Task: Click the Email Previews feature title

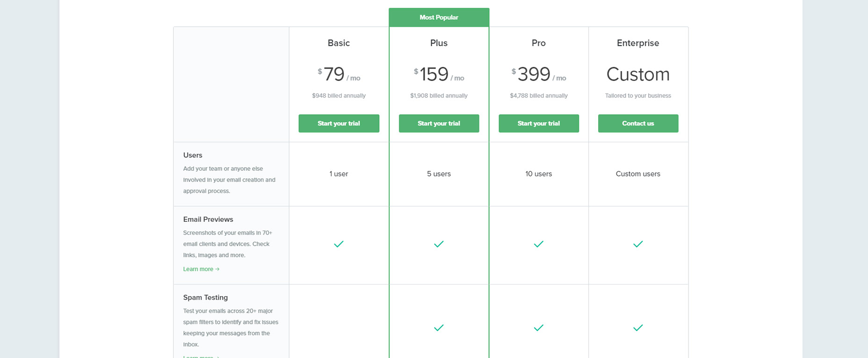Action: 208,219
